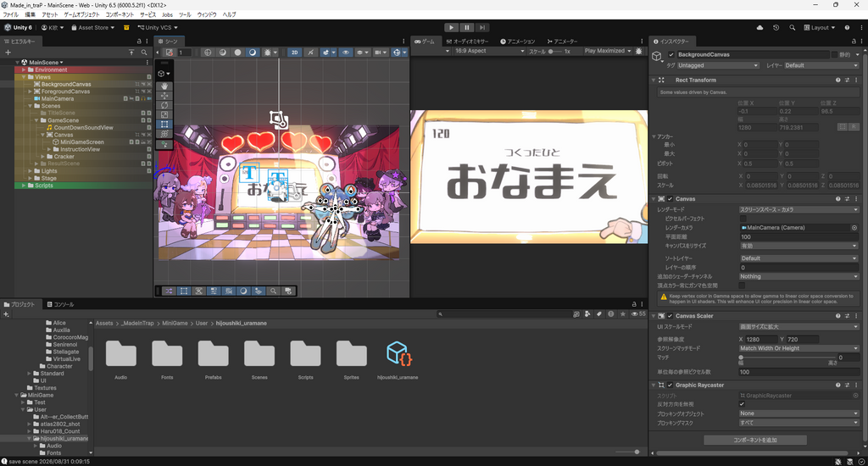Open the タグ Untagged dropdown
868x466 pixels.
pos(717,65)
